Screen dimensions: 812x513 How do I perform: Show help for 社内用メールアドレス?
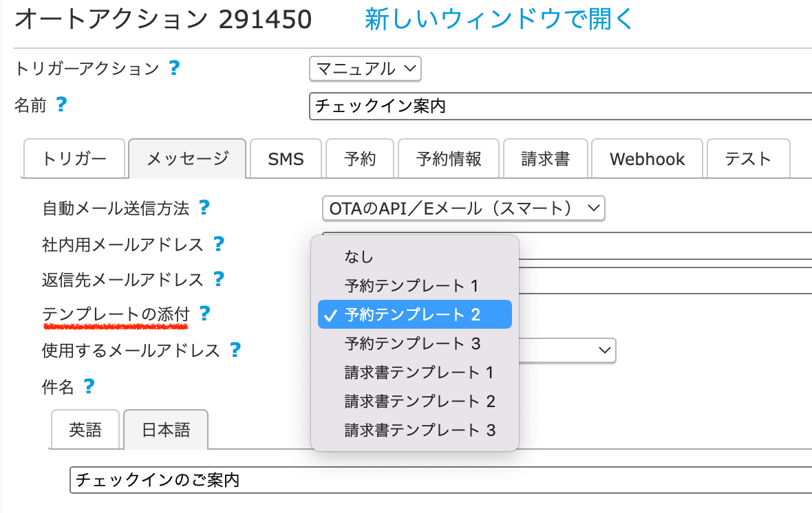point(219,243)
